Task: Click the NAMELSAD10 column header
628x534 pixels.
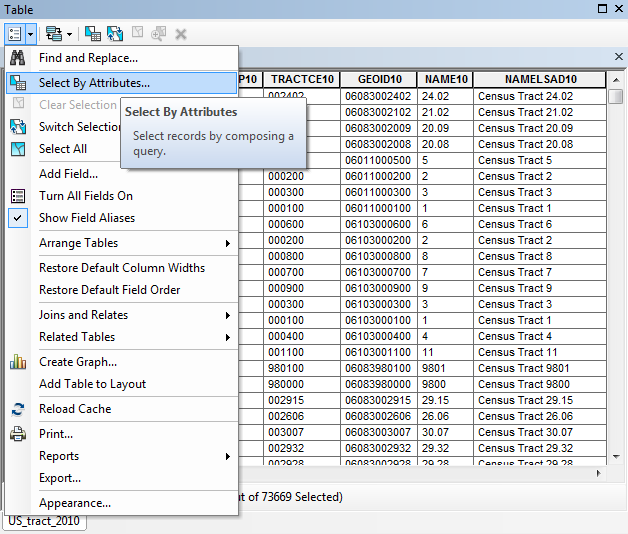Action: coord(540,79)
